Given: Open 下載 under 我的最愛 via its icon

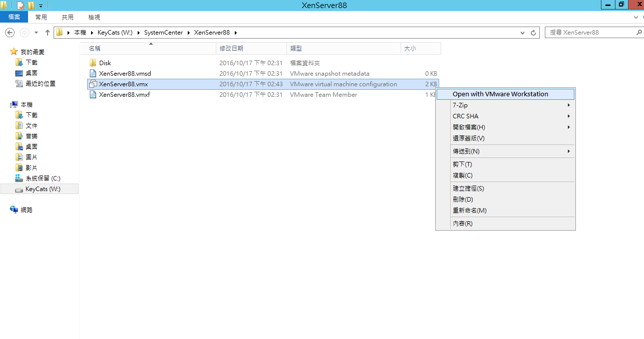Looking at the screenshot, I should click(x=19, y=62).
